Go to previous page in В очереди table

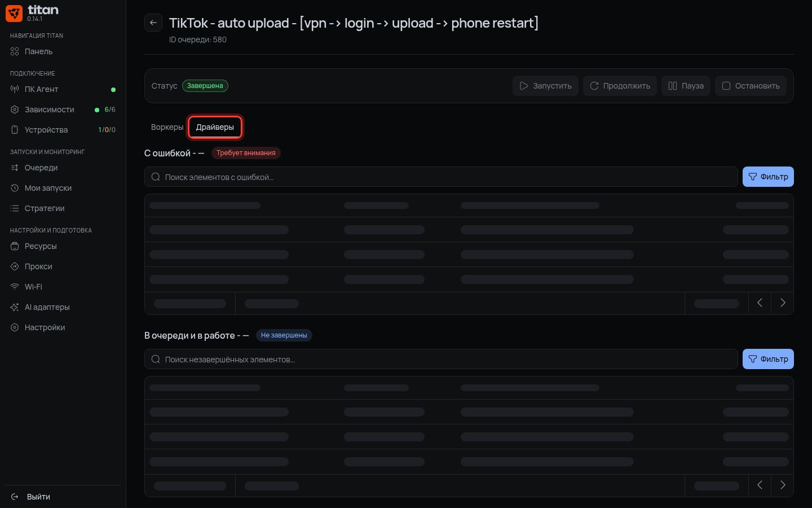[x=760, y=485]
